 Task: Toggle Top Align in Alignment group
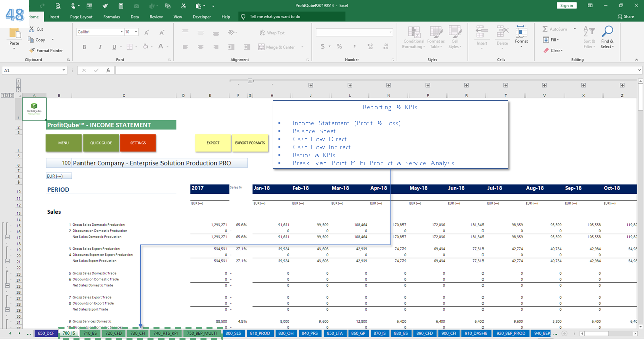(185, 32)
